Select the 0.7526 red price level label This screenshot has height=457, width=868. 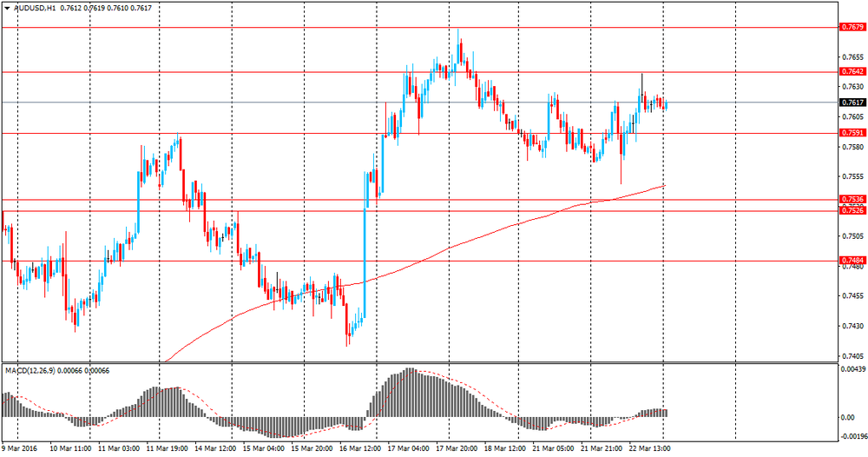pyautogui.click(x=853, y=210)
